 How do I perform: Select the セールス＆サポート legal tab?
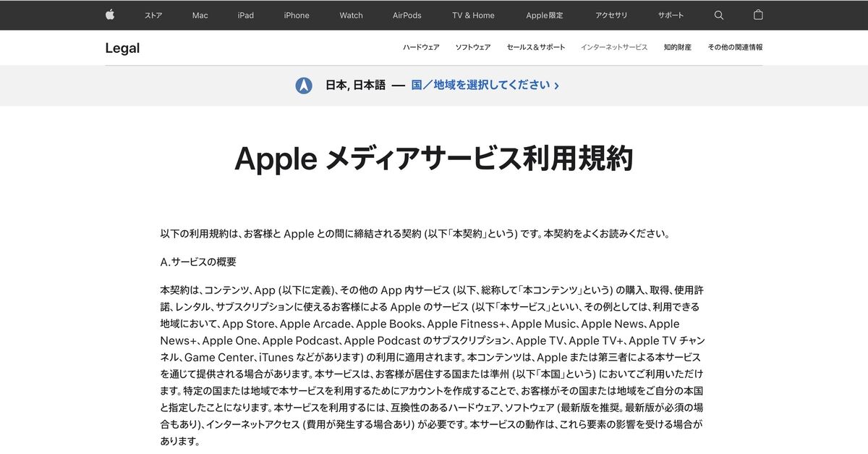pos(536,47)
